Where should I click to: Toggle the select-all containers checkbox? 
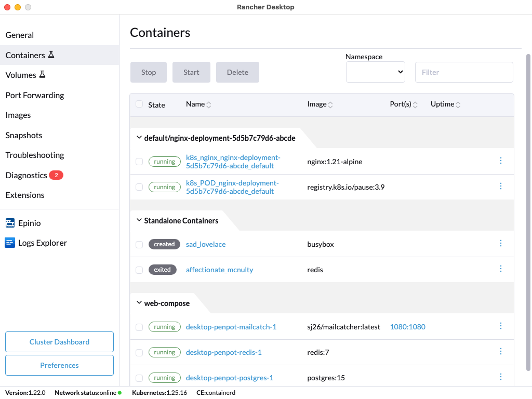(139, 104)
